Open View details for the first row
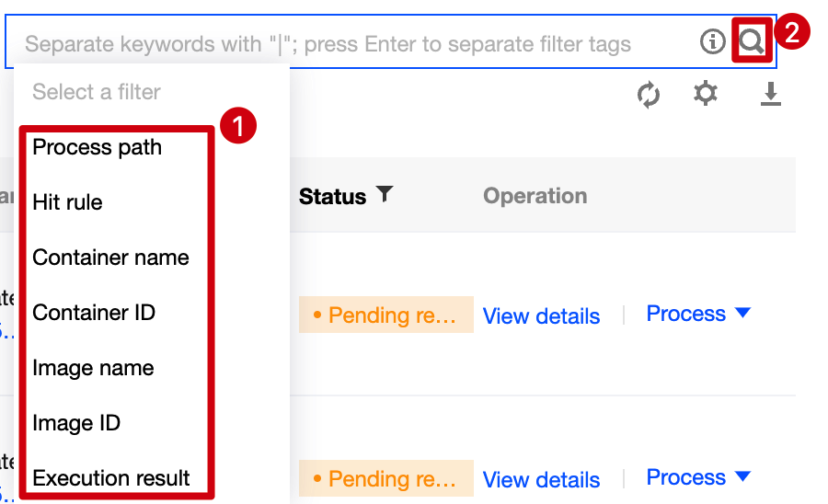This screenshot has width=828, height=504. tap(541, 316)
